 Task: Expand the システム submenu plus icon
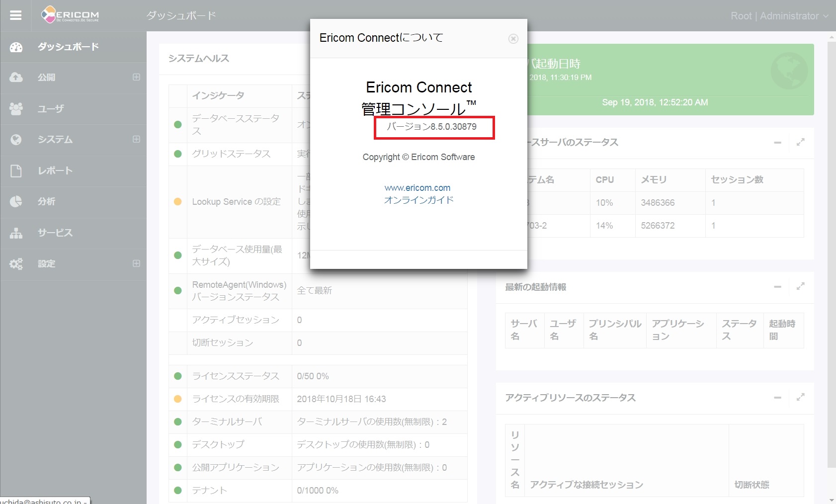coord(136,140)
